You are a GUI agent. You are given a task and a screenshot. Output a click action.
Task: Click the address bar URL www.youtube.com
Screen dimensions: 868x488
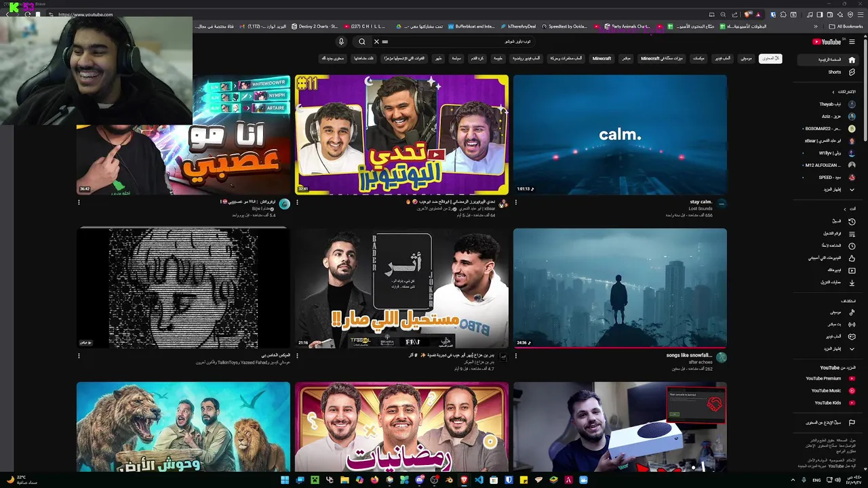pyautogui.click(x=85, y=14)
